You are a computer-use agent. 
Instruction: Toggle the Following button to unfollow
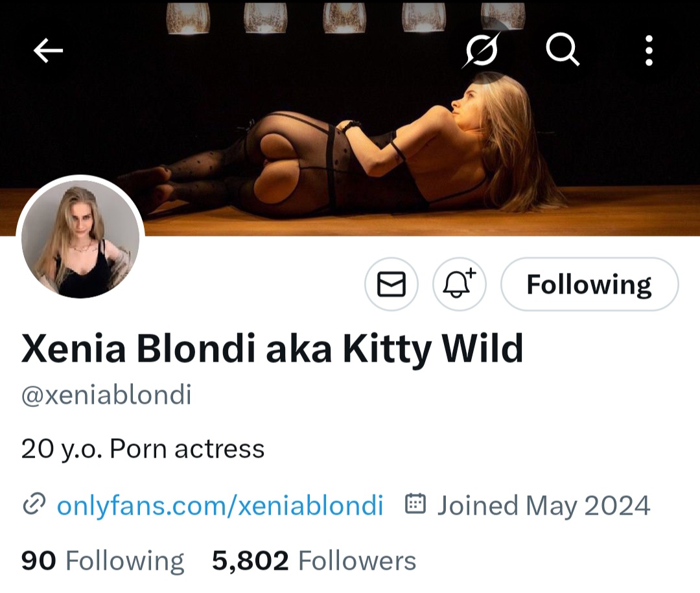coord(590,284)
